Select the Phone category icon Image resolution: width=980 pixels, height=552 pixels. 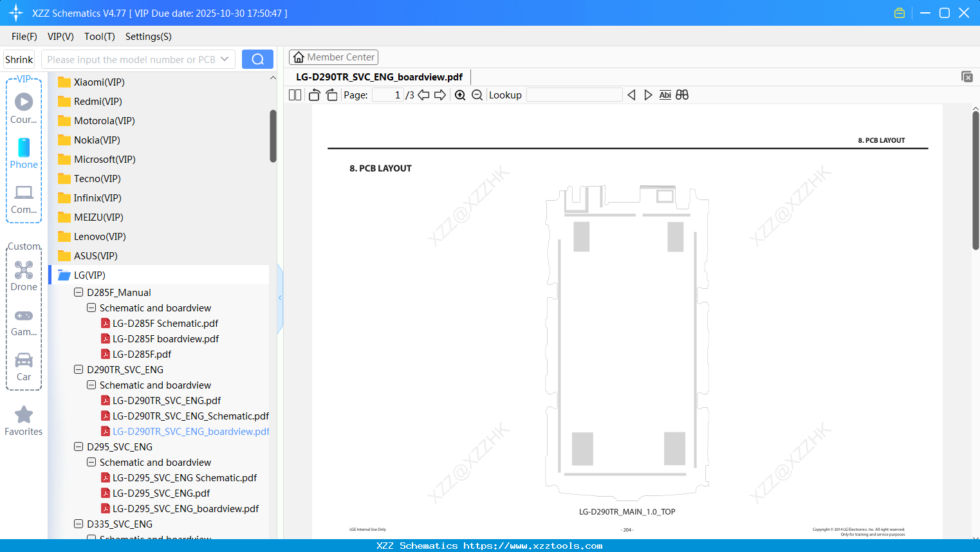[24, 153]
